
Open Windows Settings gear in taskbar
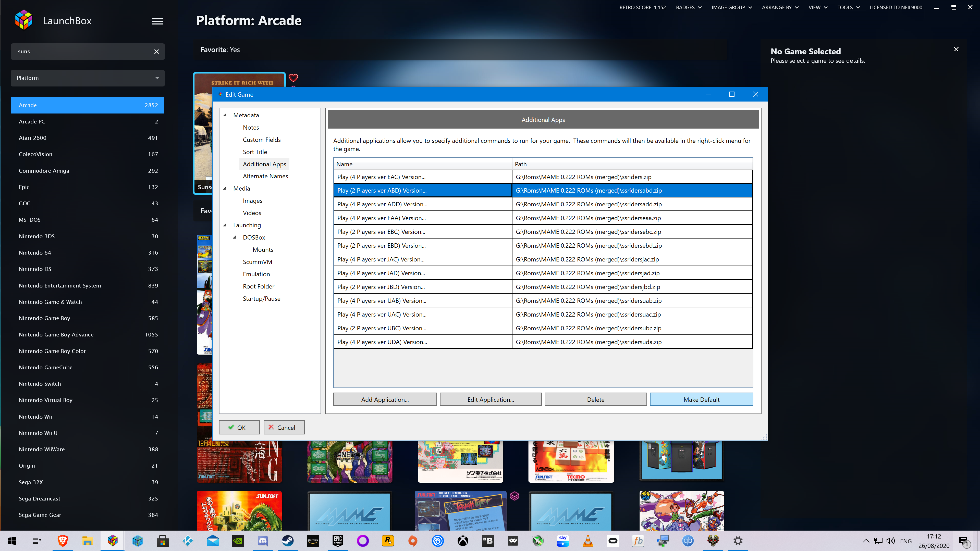pyautogui.click(x=738, y=540)
